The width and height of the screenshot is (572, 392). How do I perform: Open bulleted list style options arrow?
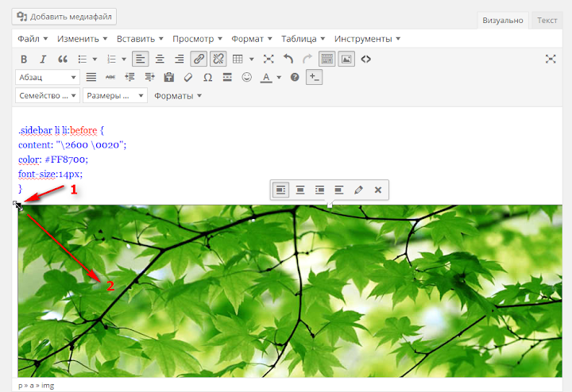[95, 59]
